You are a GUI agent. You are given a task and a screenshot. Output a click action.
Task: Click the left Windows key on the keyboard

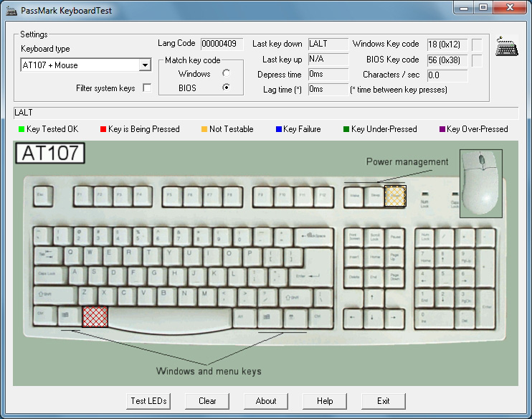[69, 316]
